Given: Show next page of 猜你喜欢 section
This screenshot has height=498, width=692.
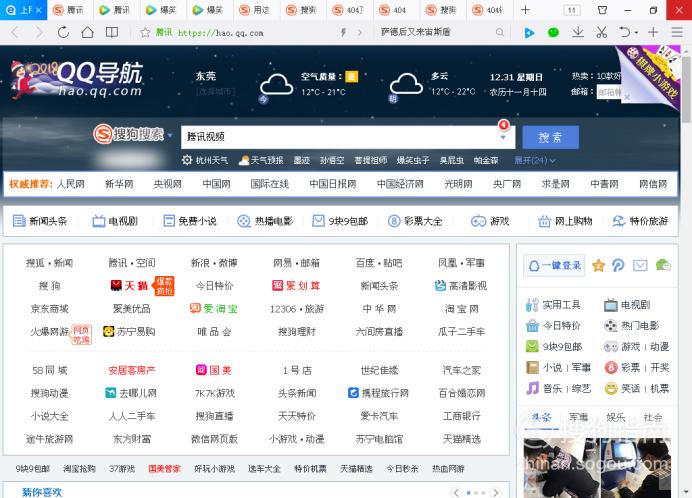Looking at the screenshot, I should (x=496, y=492).
